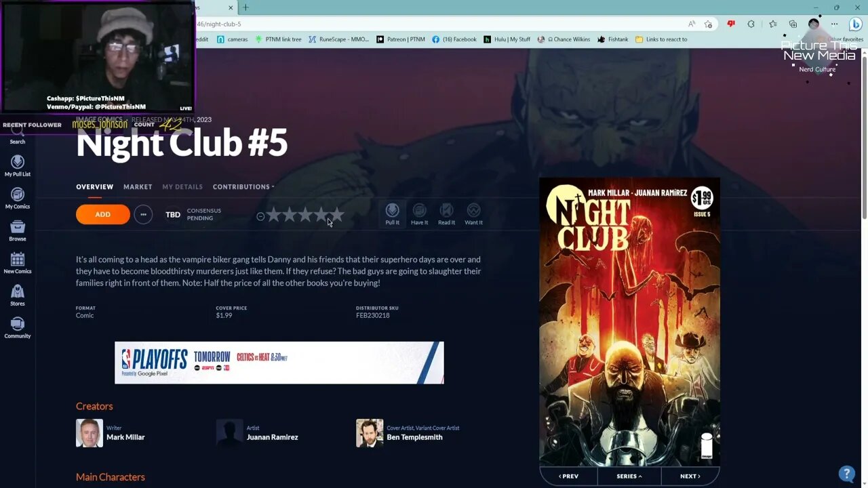The height and width of the screenshot is (488, 868).
Task: Mark the comic as Read It
Action: click(x=446, y=214)
